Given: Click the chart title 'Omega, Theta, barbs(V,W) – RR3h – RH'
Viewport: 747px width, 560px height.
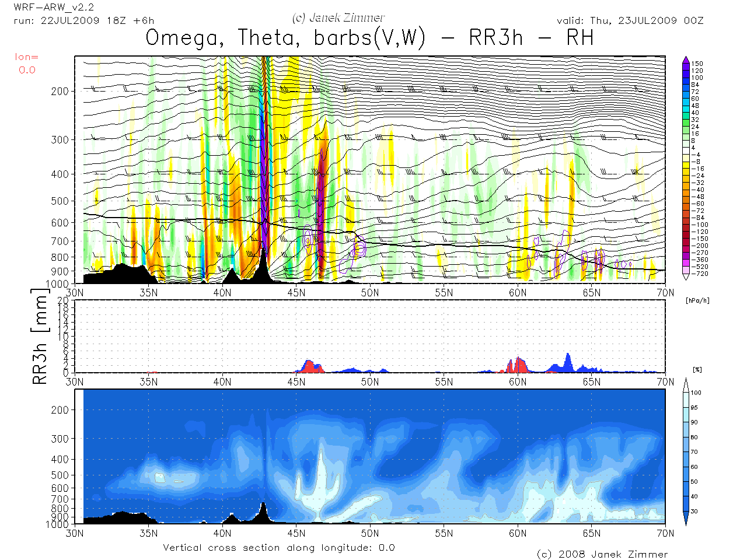Looking at the screenshot, I should 369,38.
